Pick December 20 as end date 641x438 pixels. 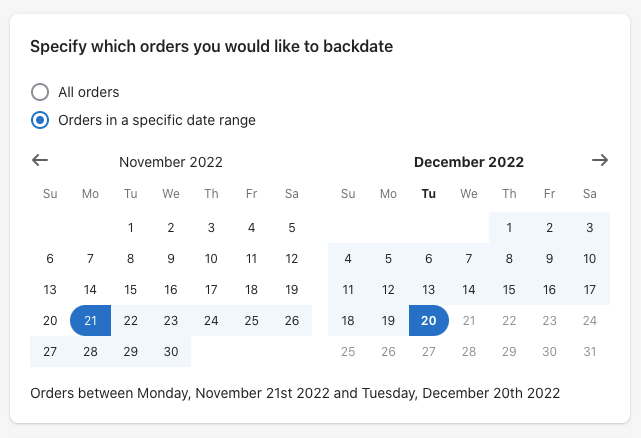click(428, 320)
